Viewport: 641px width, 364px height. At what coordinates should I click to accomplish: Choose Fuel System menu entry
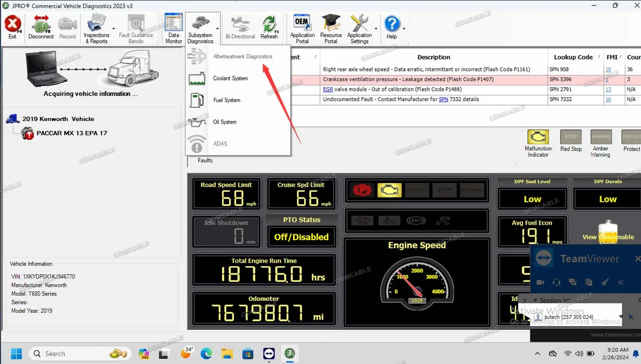click(x=226, y=100)
